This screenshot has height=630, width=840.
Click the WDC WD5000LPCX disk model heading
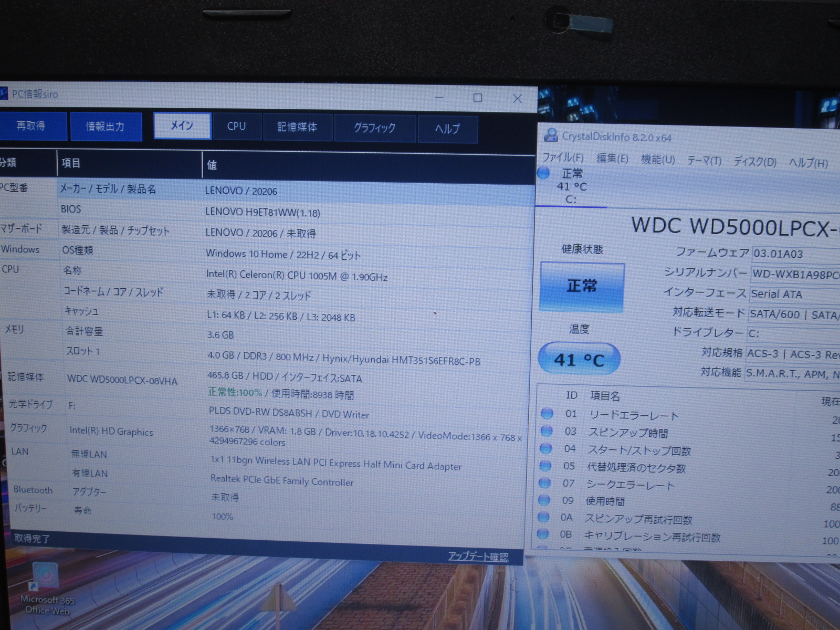735,227
